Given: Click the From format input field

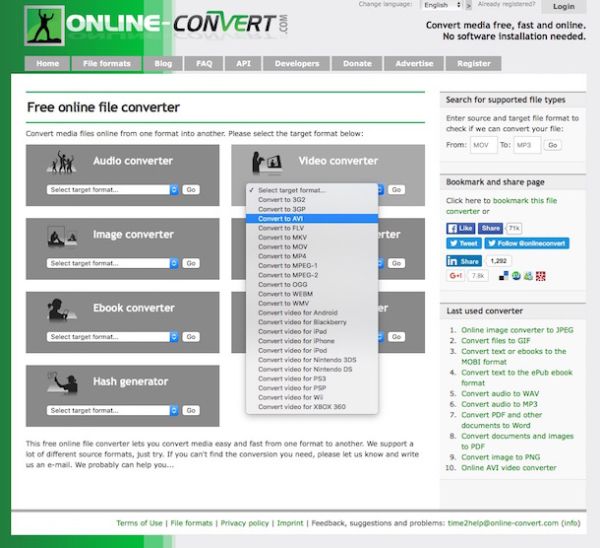Looking at the screenshot, I should 484,145.
